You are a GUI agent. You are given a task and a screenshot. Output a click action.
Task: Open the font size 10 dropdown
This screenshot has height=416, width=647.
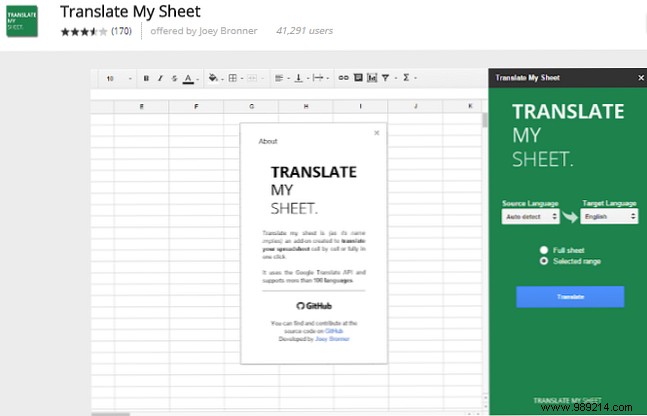tap(119, 78)
